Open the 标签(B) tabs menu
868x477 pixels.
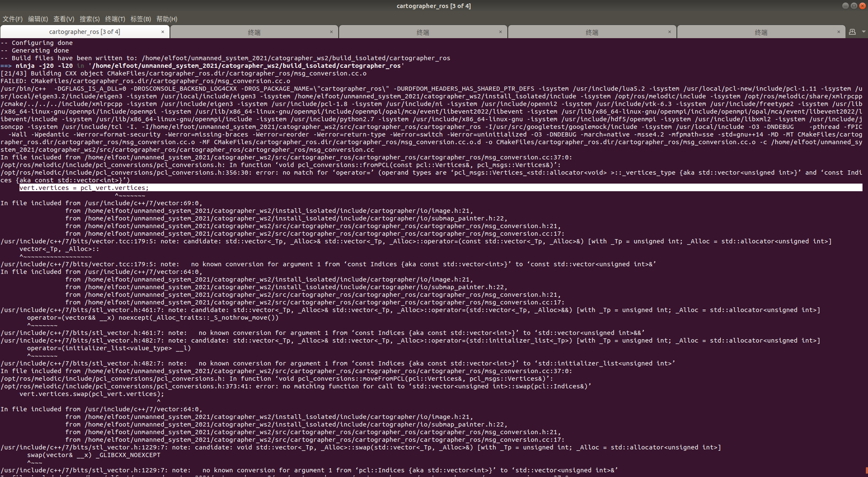click(x=141, y=19)
